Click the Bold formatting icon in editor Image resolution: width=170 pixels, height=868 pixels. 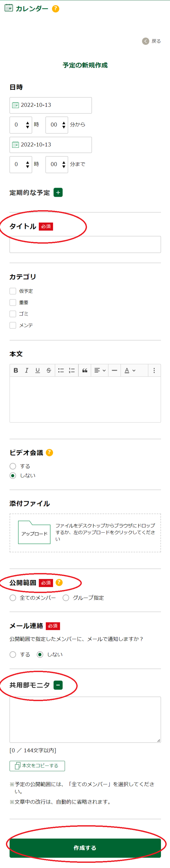16,370
